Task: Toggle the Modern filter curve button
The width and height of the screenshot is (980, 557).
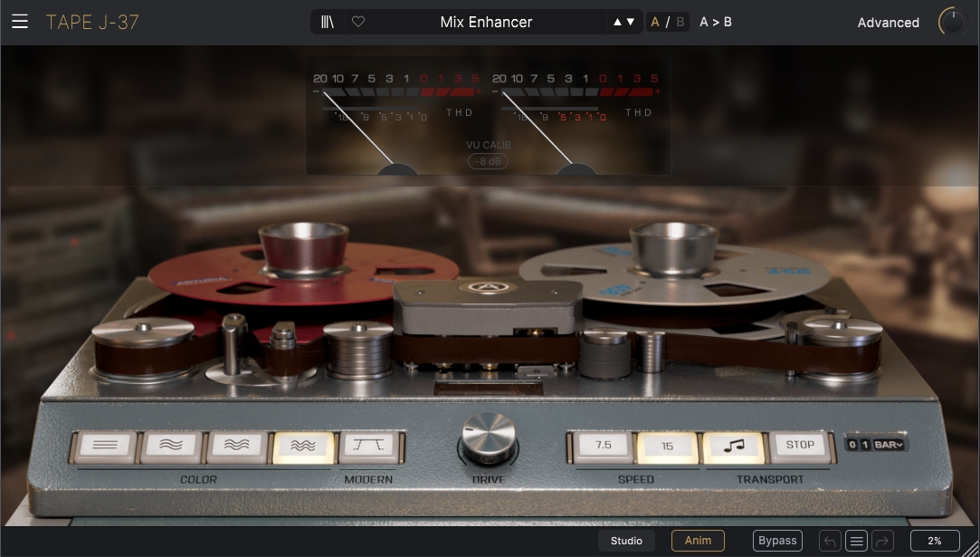Action: pos(369,446)
